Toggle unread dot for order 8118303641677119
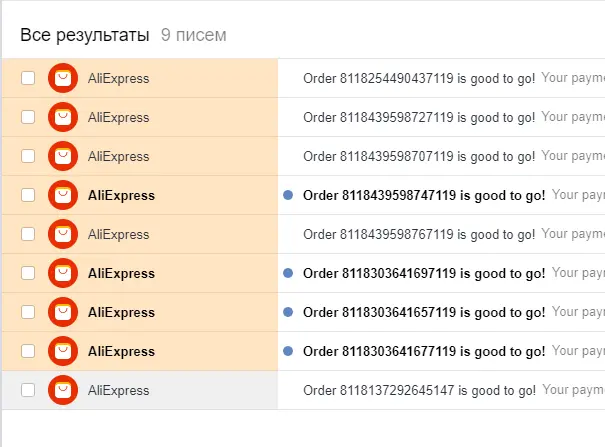The height and width of the screenshot is (447, 605). (x=288, y=351)
